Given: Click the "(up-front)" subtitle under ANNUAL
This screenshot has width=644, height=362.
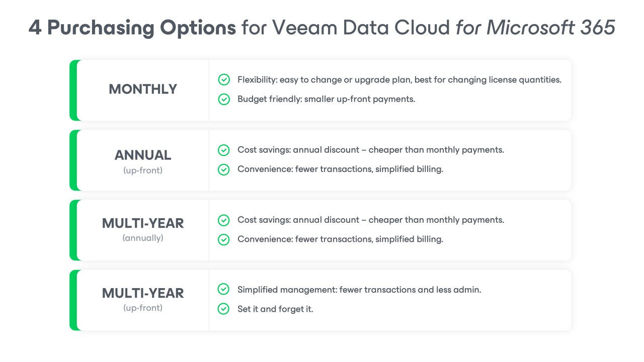Looking at the screenshot, I should tap(143, 170).
